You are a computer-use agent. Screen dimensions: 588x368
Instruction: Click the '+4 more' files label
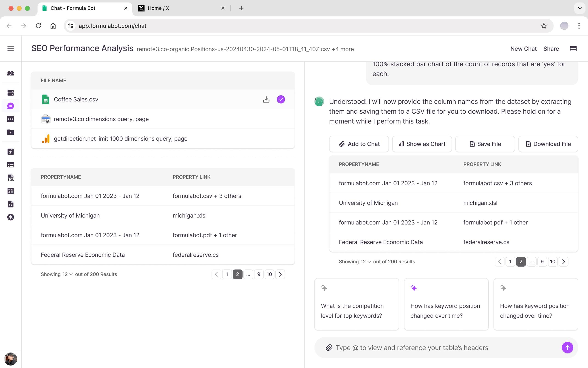343,49
